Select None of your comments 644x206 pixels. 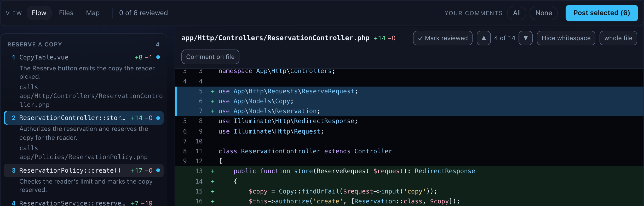click(544, 13)
